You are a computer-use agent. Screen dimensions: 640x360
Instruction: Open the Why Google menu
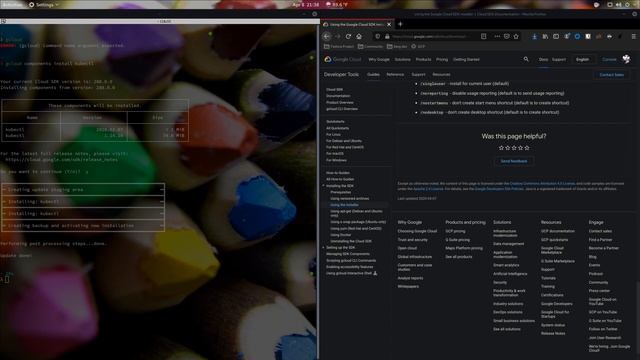(x=379, y=59)
